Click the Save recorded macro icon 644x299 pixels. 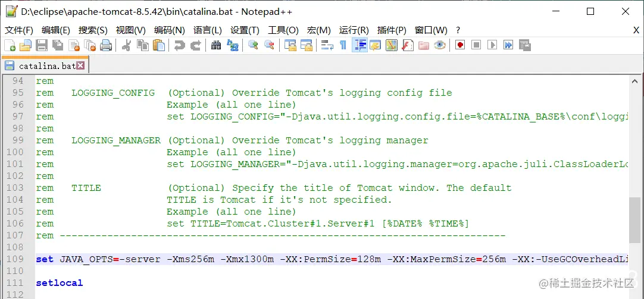point(524,45)
